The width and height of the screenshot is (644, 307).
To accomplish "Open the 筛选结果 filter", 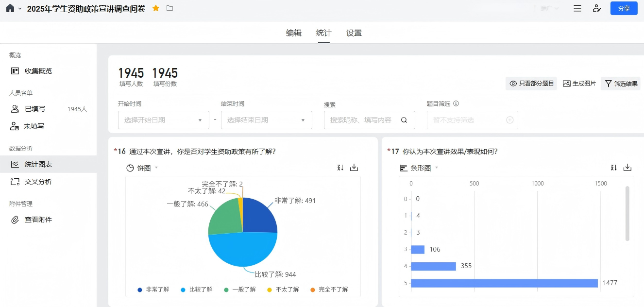I will click(x=621, y=84).
